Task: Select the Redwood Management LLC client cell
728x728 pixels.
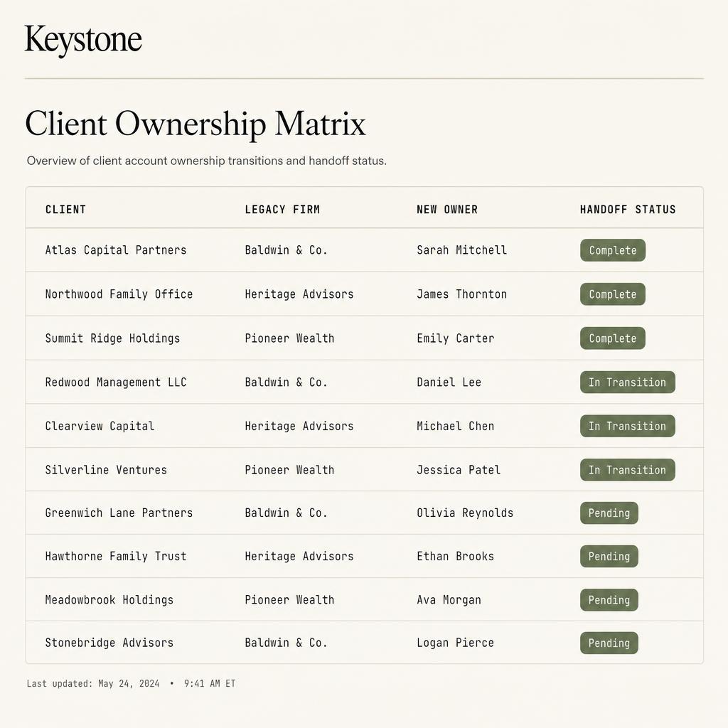Action: [116, 382]
